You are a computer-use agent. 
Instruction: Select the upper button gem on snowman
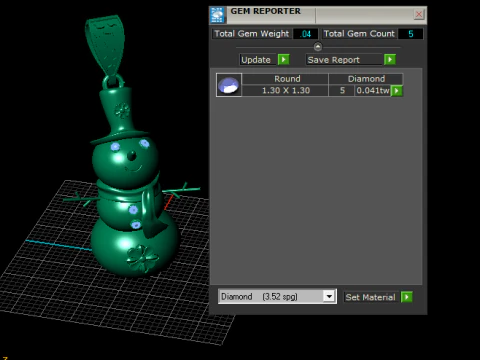click(x=133, y=210)
